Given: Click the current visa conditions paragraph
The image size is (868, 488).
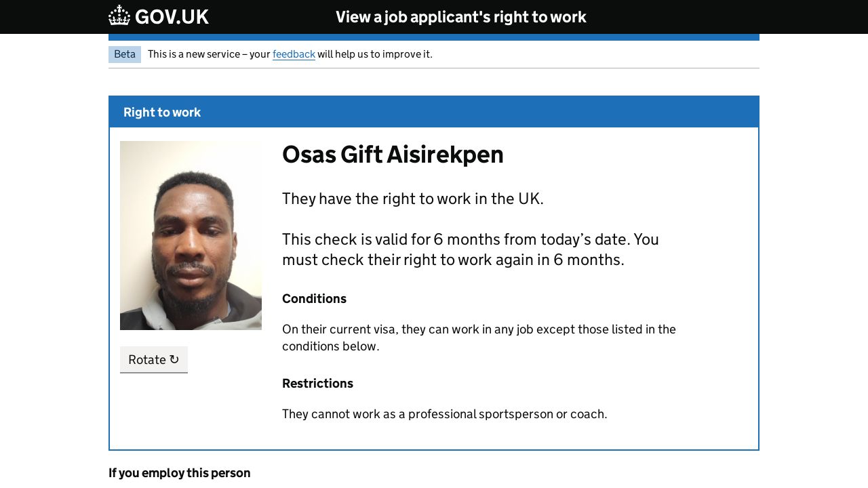Looking at the screenshot, I should click(479, 338).
